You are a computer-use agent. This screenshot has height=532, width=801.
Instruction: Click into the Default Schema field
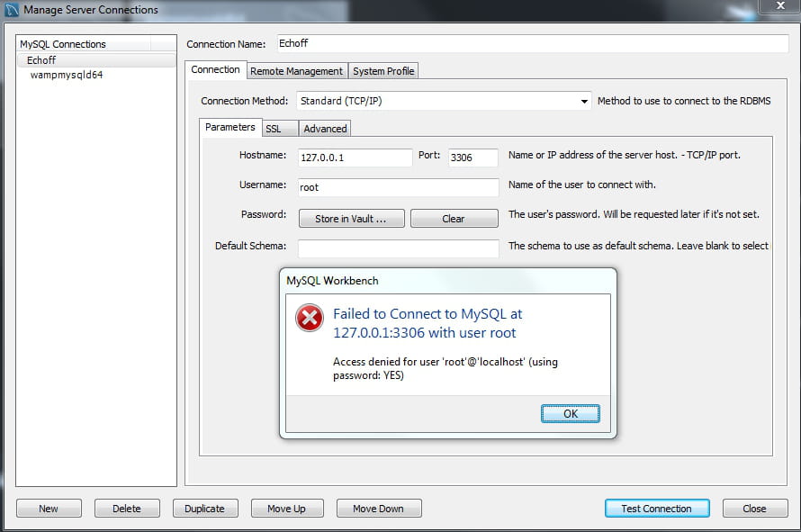pos(399,248)
